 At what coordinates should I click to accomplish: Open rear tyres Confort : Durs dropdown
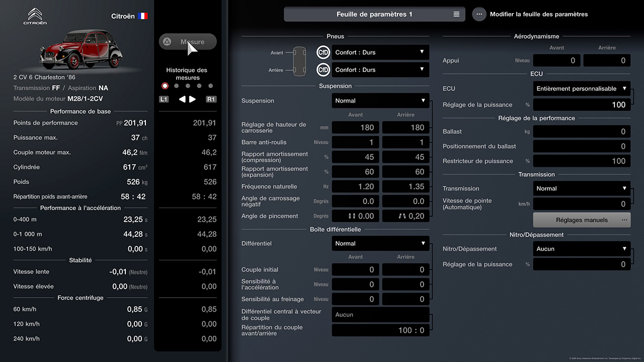point(381,70)
